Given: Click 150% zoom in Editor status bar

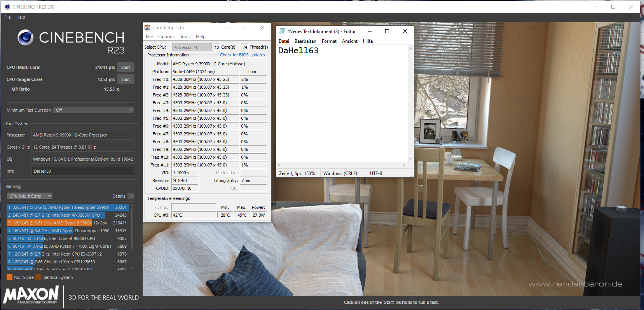Looking at the screenshot, I should click(x=309, y=173).
